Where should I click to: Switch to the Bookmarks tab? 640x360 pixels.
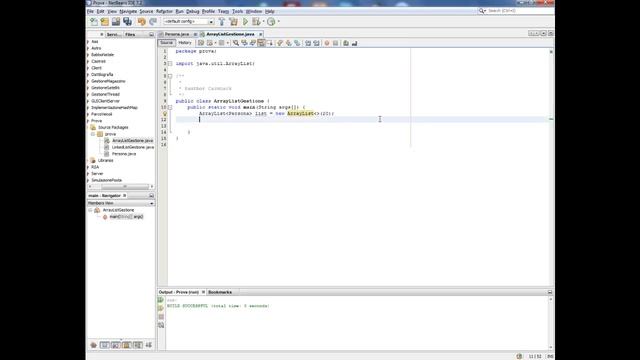pos(220,292)
